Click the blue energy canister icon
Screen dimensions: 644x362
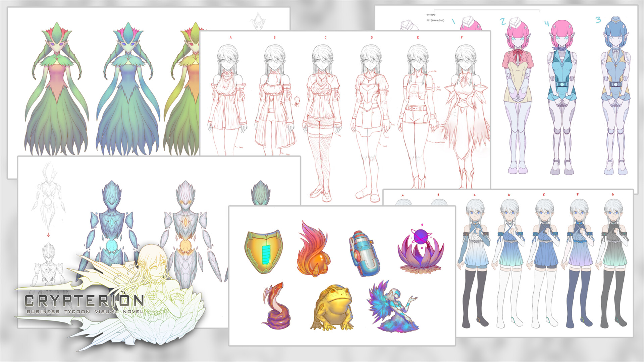pos(364,253)
